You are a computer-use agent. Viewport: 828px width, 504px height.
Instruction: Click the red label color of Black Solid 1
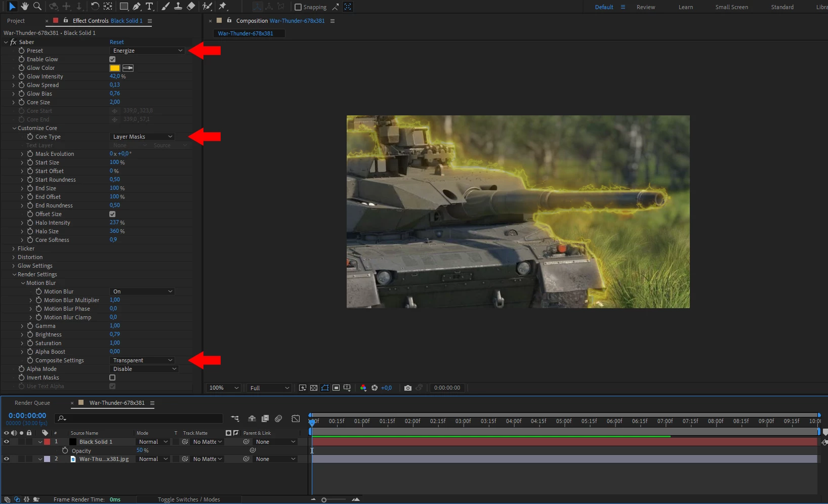click(47, 442)
